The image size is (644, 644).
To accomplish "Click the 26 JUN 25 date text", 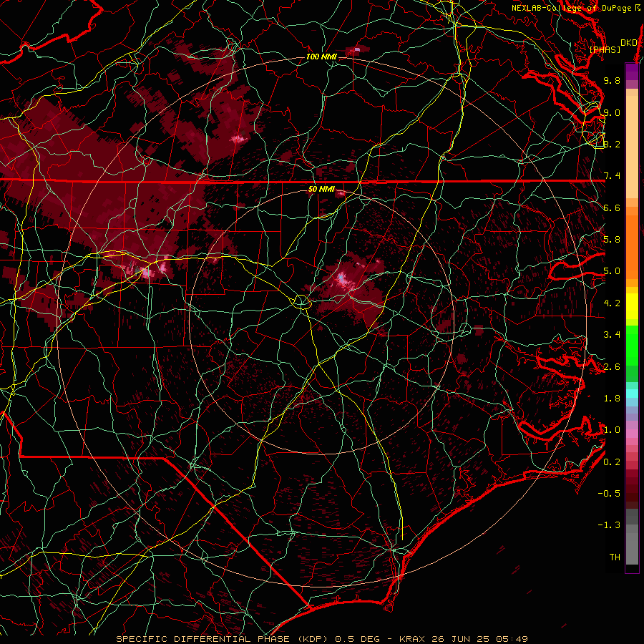I will point(460,639).
